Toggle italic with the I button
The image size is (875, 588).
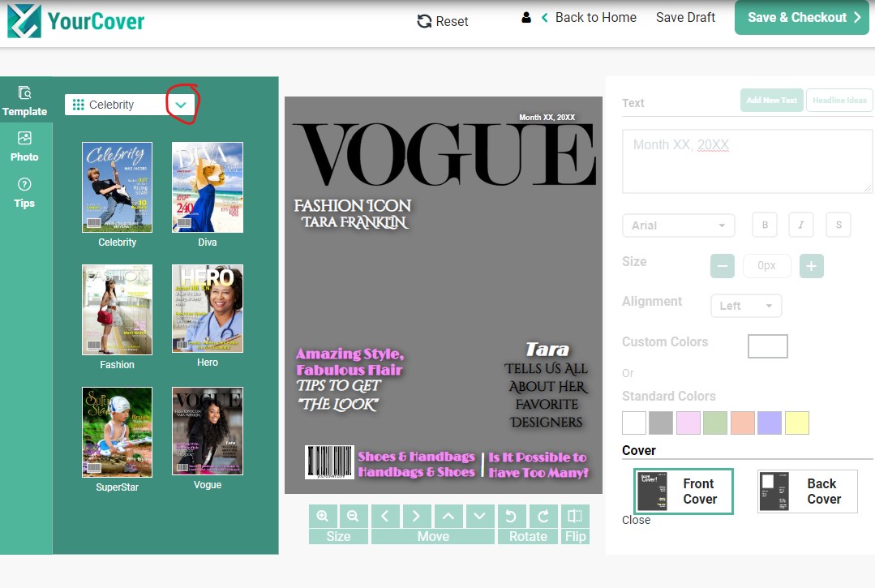coord(800,225)
